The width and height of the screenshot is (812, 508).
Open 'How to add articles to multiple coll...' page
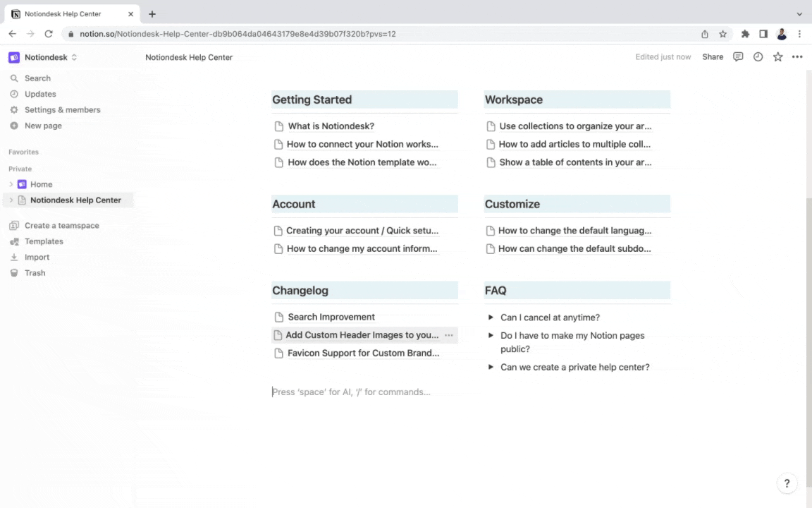point(574,144)
